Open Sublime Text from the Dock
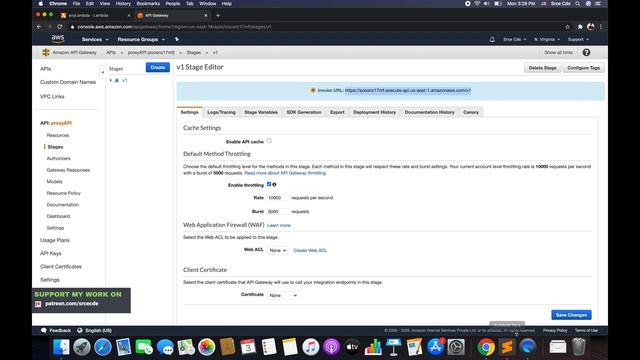Image resolution: width=640 pixels, height=360 pixels. point(507,347)
